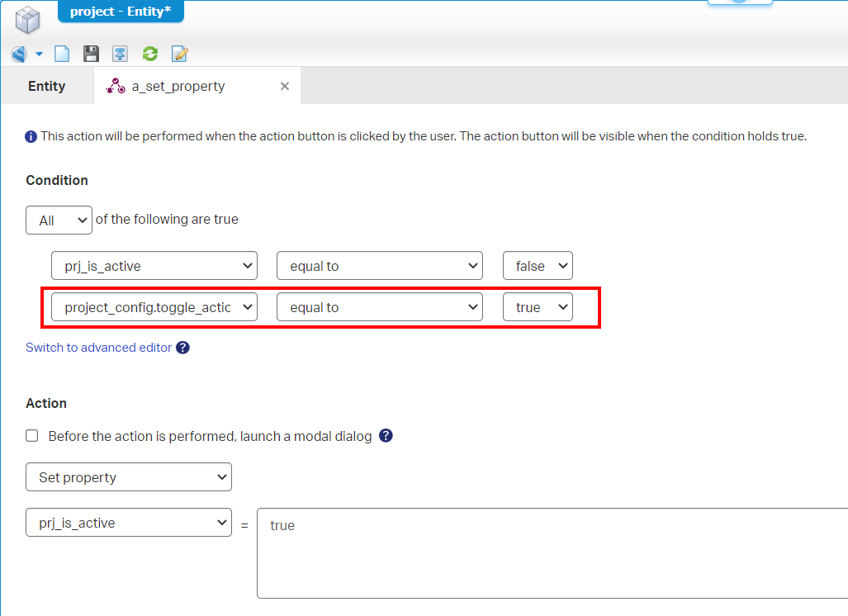Click Switch to advanced editor link

point(98,348)
